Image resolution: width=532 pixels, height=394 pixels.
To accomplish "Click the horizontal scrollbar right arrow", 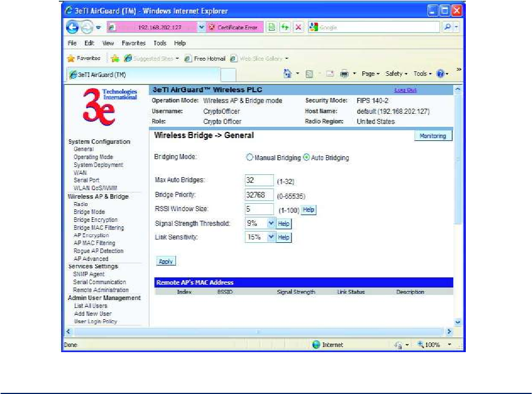I will (449, 331).
